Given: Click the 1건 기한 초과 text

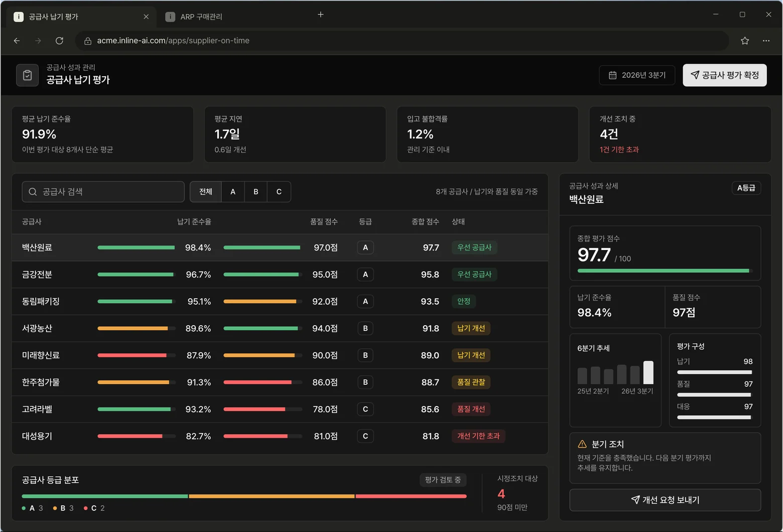Looking at the screenshot, I should click(619, 150).
